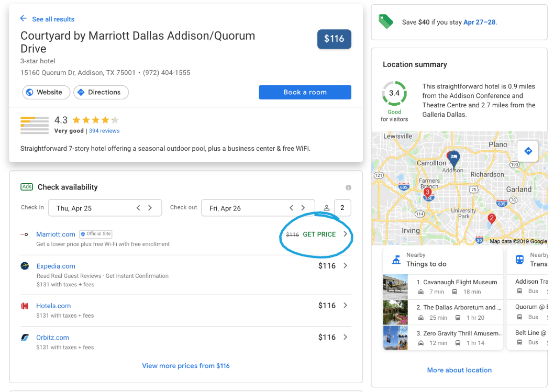The height and width of the screenshot is (392, 554).
Task: Open the Expedia.com price row chevron
Action: [x=345, y=266]
